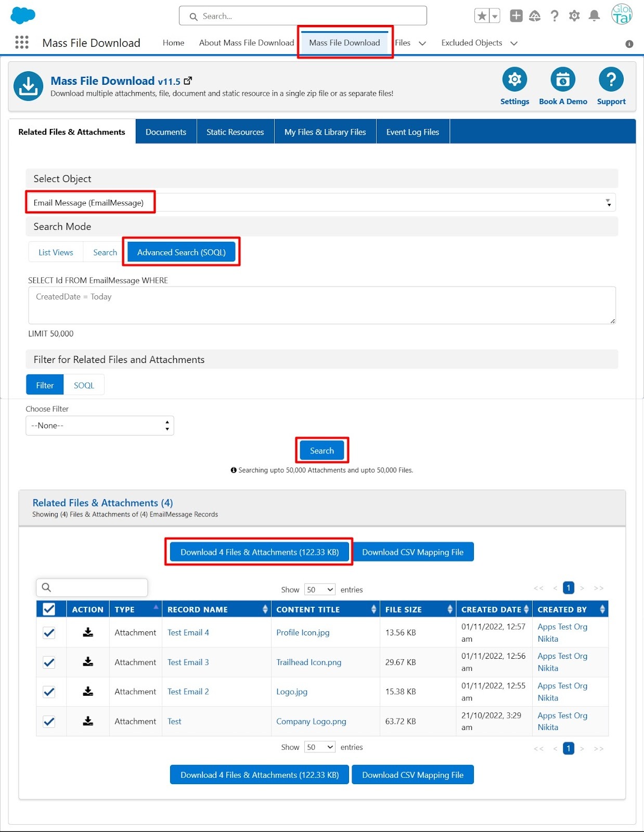Uncheck the Test Email 3 row checkbox
The height and width of the screenshot is (832, 644).
49,662
